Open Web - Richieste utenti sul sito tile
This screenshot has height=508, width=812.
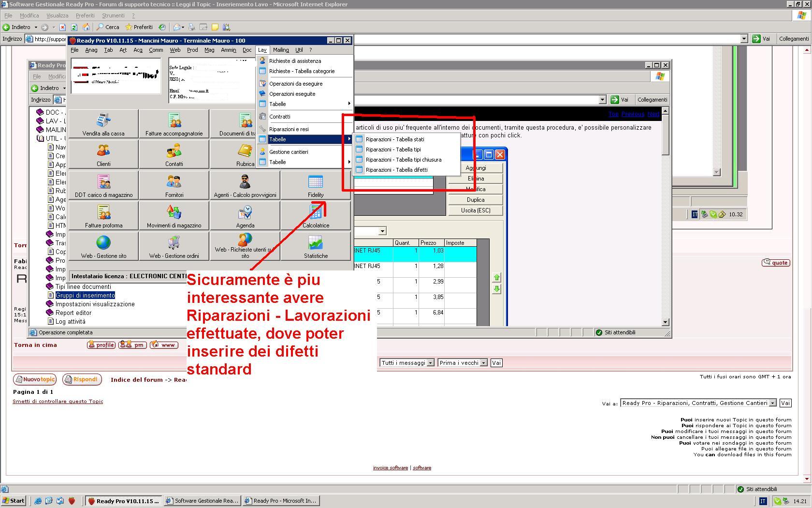coord(245,246)
